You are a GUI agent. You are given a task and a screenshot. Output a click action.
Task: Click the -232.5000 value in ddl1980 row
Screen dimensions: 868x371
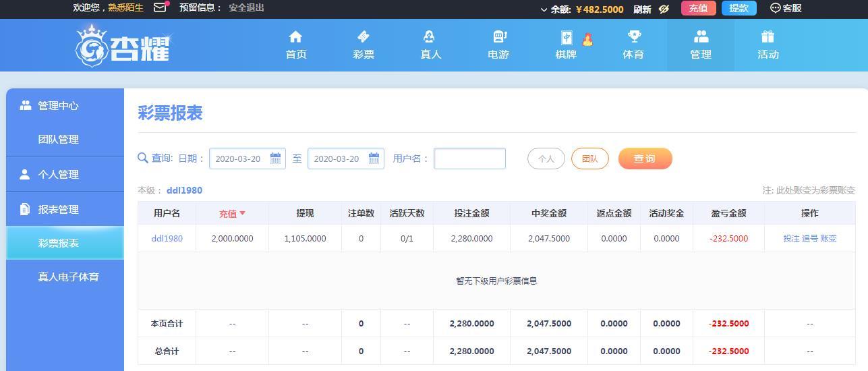(x=728, y=238)
